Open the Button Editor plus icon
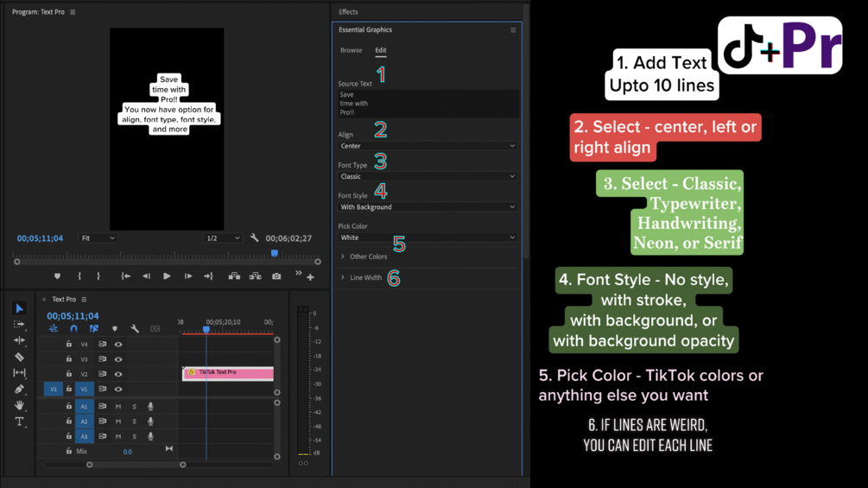 311,277
